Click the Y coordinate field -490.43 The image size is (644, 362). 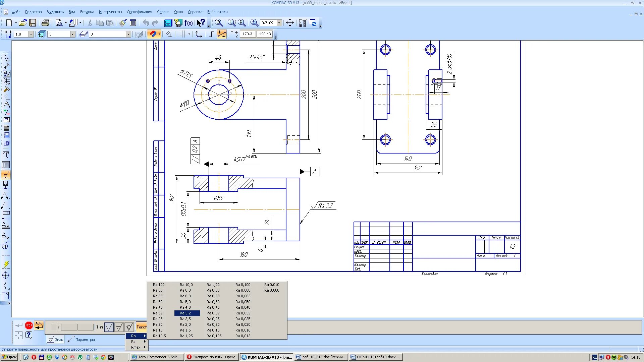tap(265, 34)
